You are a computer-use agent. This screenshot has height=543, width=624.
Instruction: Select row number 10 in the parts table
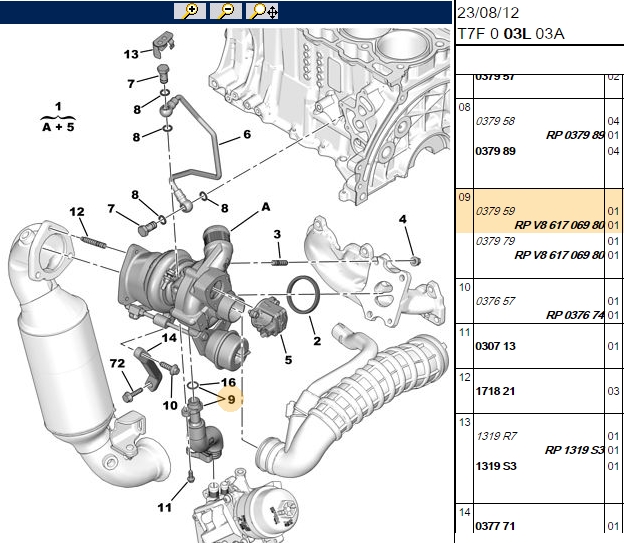(464, 287)
